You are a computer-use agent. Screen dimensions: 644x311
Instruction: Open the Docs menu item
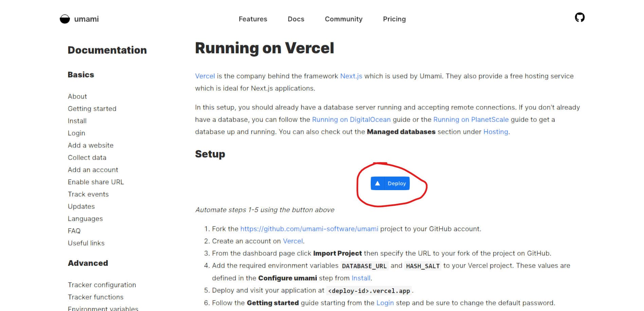[296, 19]
